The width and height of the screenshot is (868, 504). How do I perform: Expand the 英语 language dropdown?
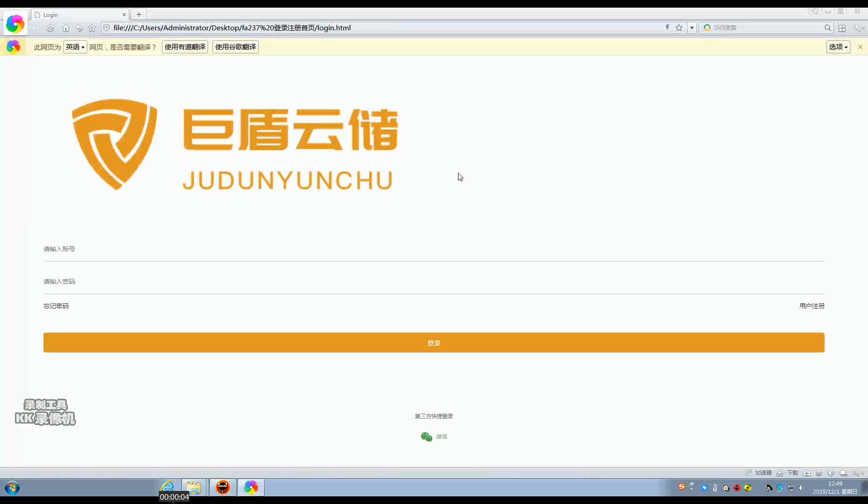click(75, 47)
